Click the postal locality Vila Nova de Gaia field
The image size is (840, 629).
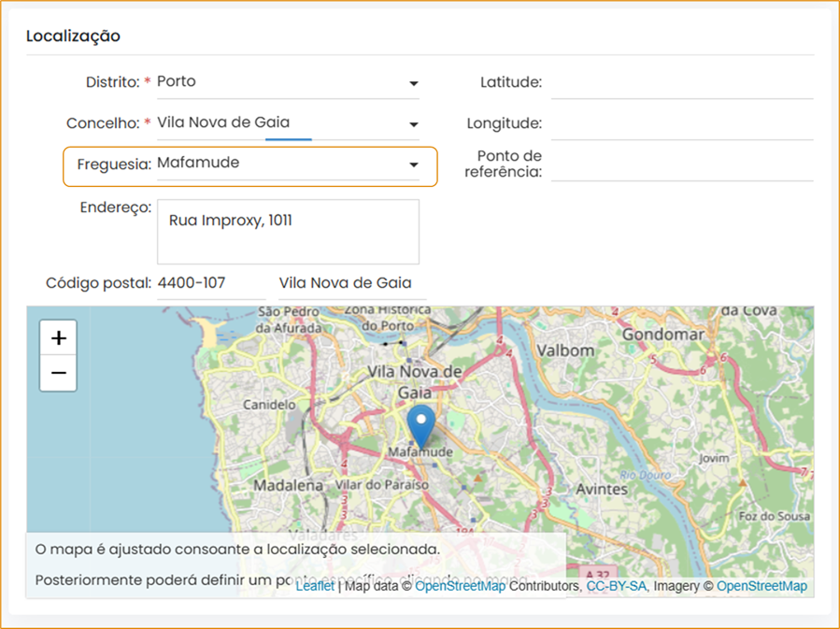pos(351,283)
